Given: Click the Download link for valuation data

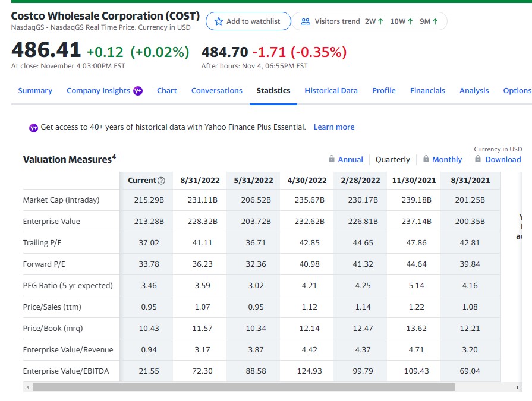Looking at the screenshot, I should [x=502, y=159].
